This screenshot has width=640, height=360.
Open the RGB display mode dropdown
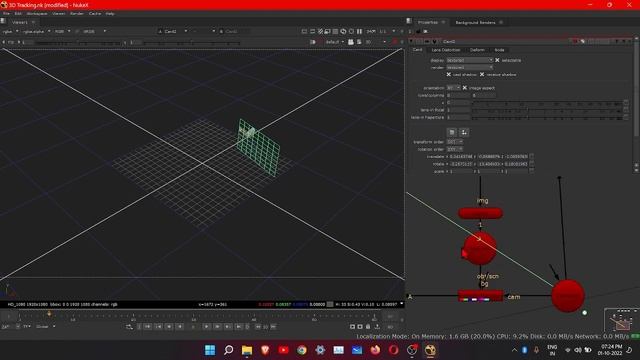point(62,31)
